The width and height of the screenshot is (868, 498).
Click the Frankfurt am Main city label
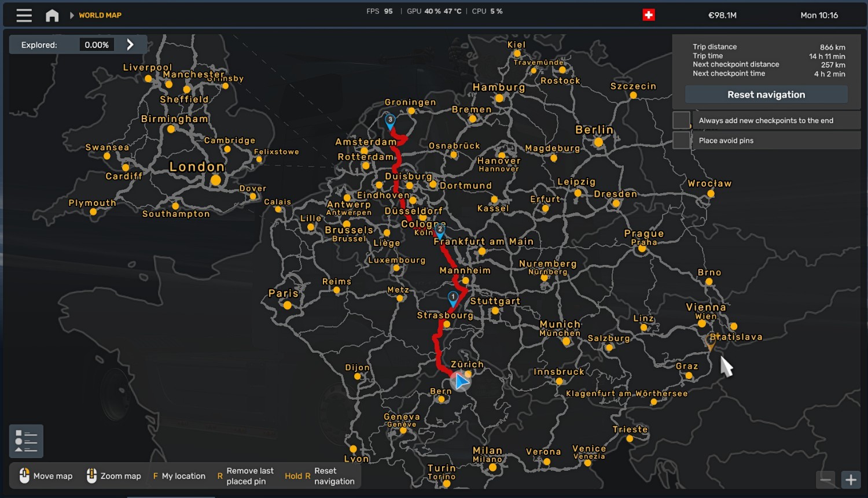pyautogui.click(x=484, y=241)
